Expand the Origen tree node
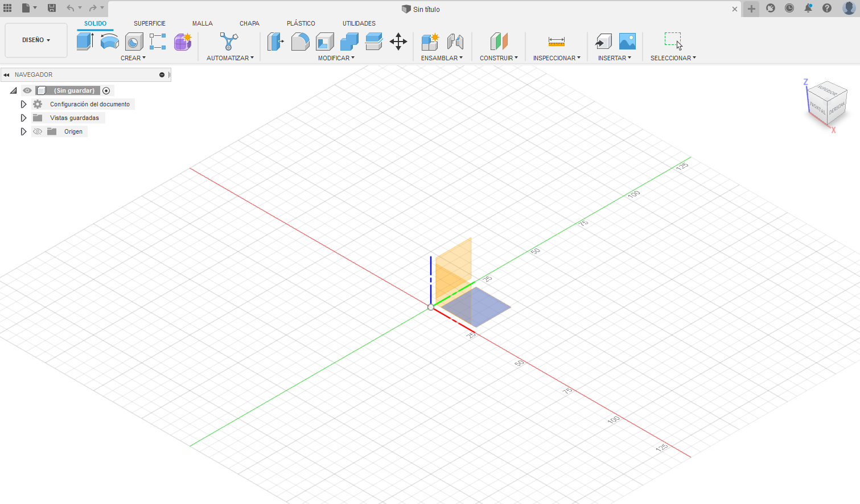 point(23,131)
